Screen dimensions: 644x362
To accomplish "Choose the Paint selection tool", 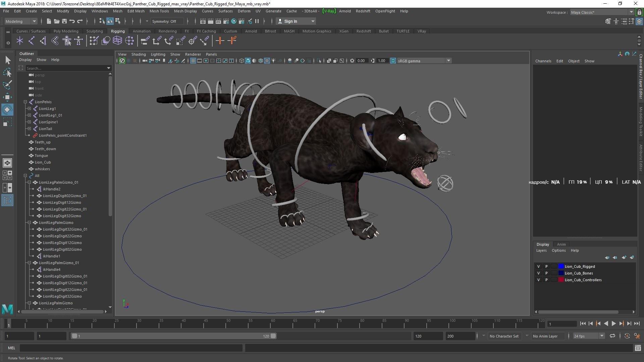I will pyautogui.click(x=7, y=85).
